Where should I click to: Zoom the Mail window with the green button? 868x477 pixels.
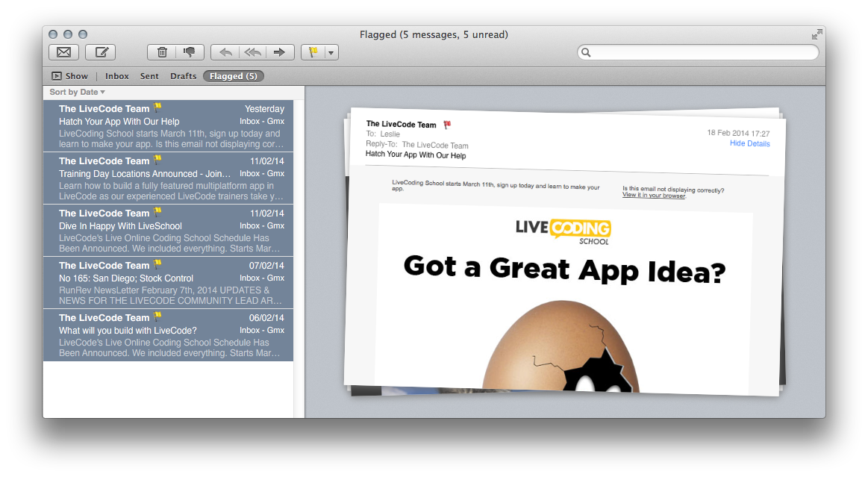tap(83, 34)
